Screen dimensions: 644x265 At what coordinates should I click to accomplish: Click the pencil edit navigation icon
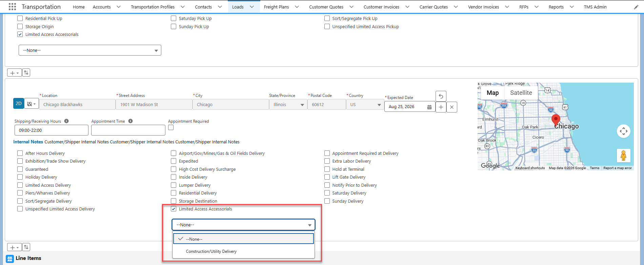click(636, 7)
